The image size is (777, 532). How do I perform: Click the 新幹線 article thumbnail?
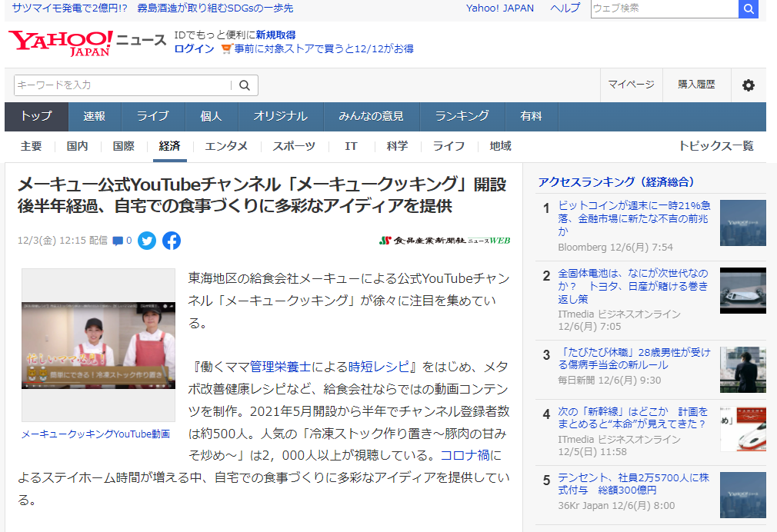[743, 429]
